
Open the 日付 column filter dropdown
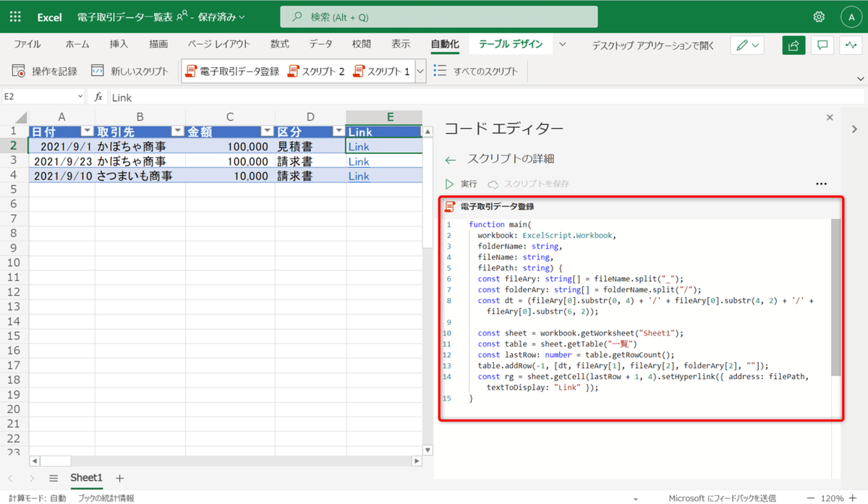click(87, 132)
